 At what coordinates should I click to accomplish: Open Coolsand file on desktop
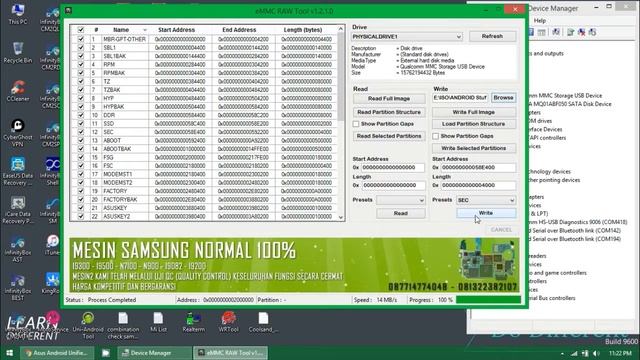(263, 322)
